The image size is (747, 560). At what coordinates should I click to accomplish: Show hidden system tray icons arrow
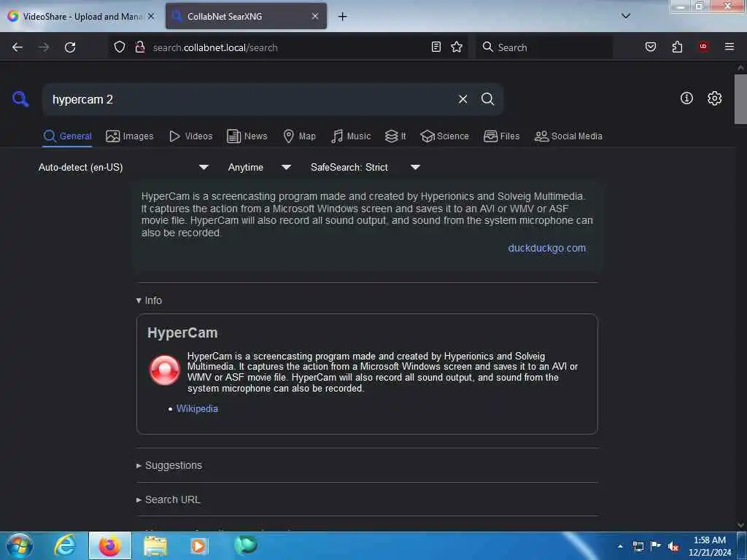click(x=620, y=546)
